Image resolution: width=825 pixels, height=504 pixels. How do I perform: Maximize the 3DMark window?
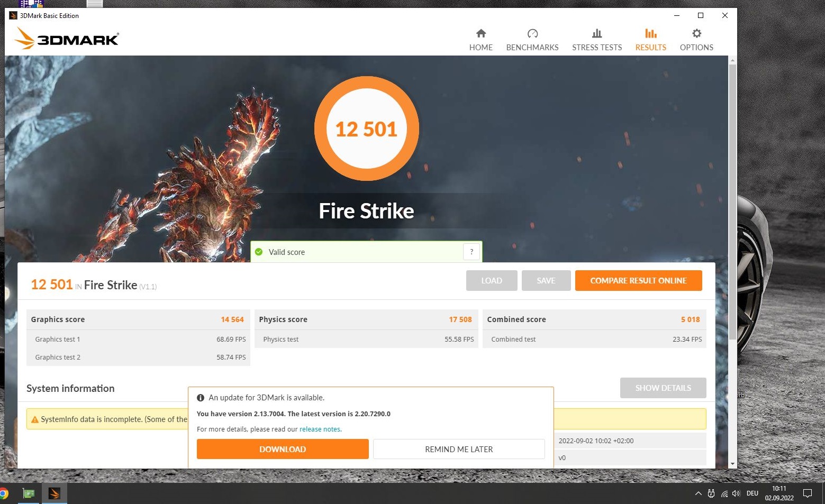[701, 15]
